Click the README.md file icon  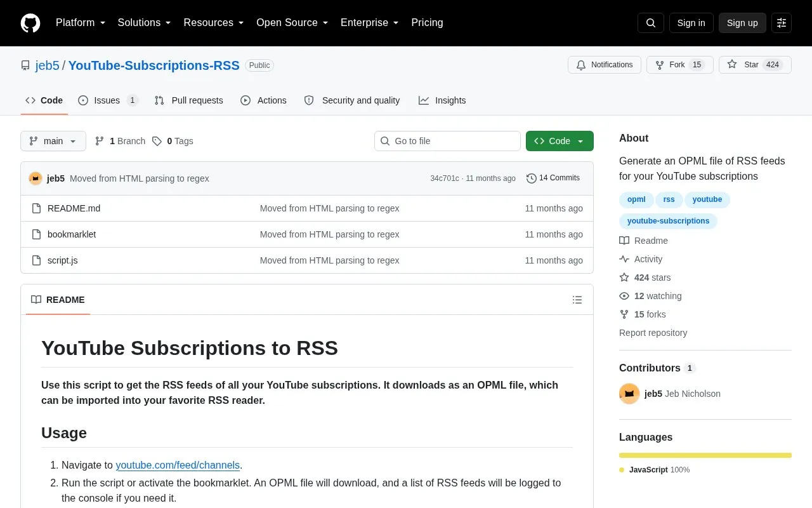tap(37, 208)
